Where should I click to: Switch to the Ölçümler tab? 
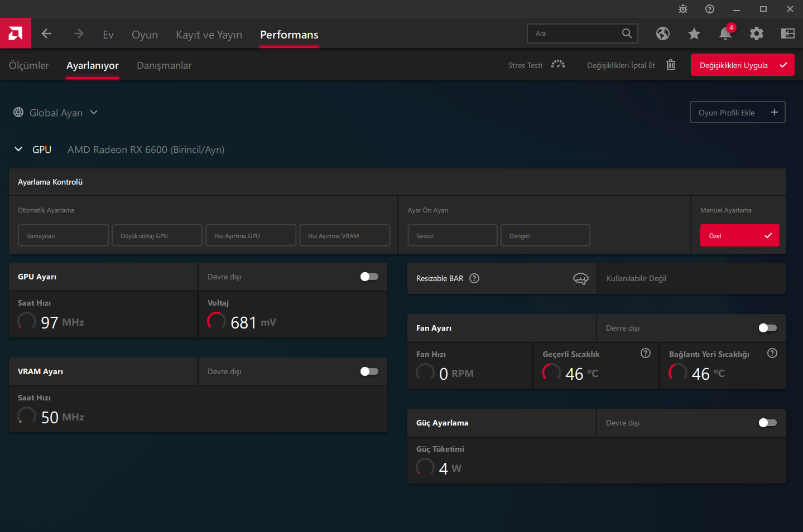(29, 65)
